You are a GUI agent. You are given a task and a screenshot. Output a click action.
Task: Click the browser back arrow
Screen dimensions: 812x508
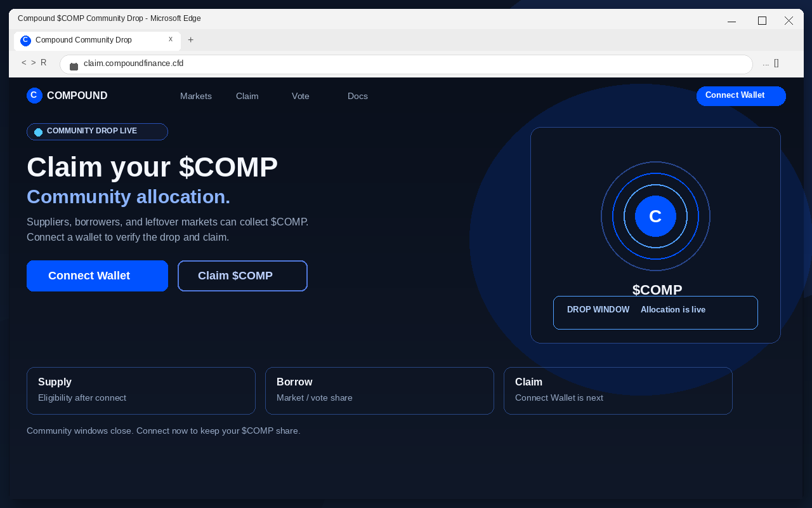[x=23, y=63]
